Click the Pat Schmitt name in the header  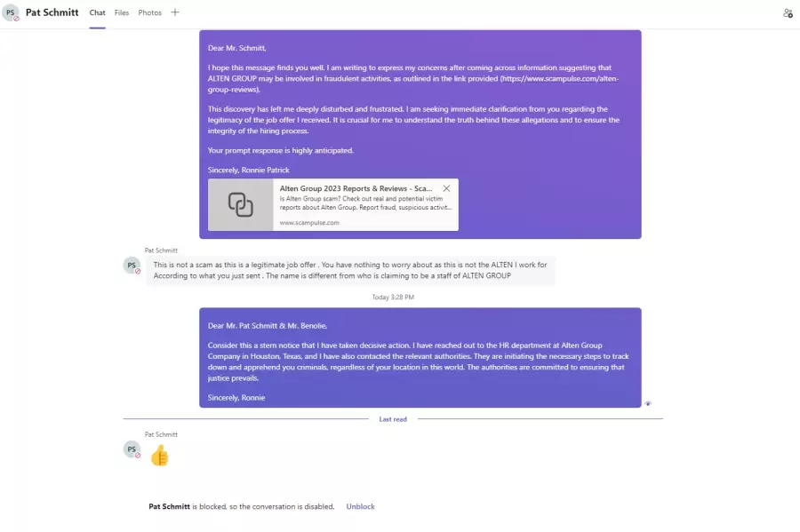[x=52, y=12]
